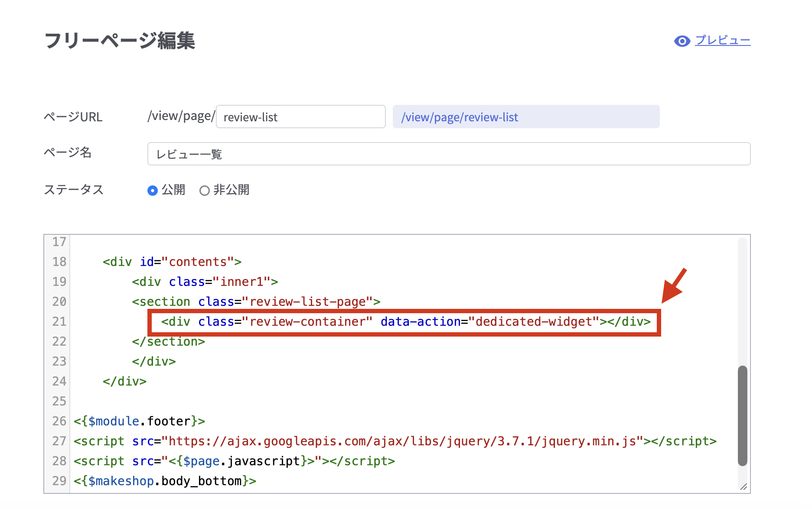Click the div class="inner1" code line

tap(205, 282)
